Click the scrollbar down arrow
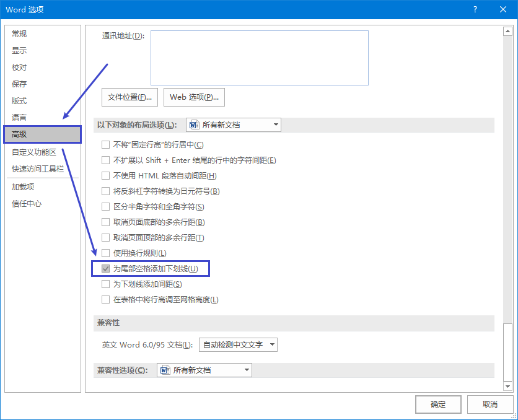 507,386
